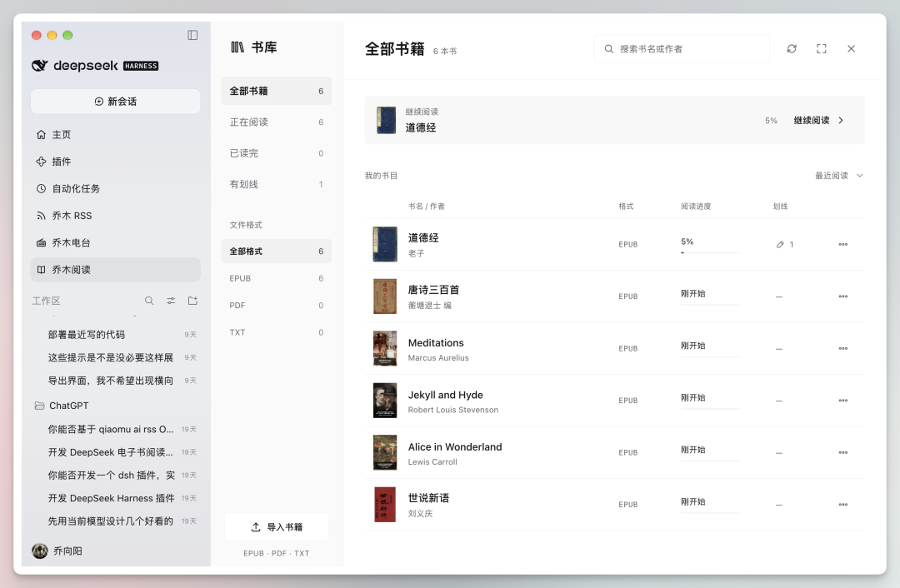Click 道德经 5% progress bar

[710, 252]
